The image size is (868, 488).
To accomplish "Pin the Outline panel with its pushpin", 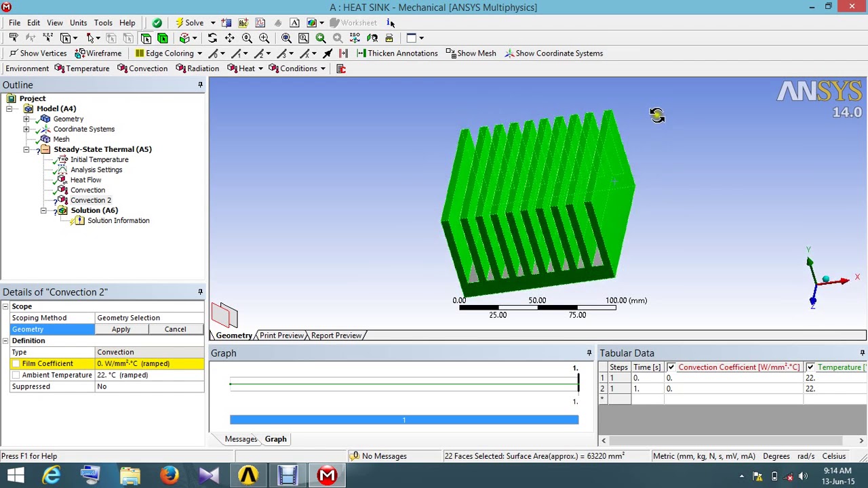I will point(200,85).
